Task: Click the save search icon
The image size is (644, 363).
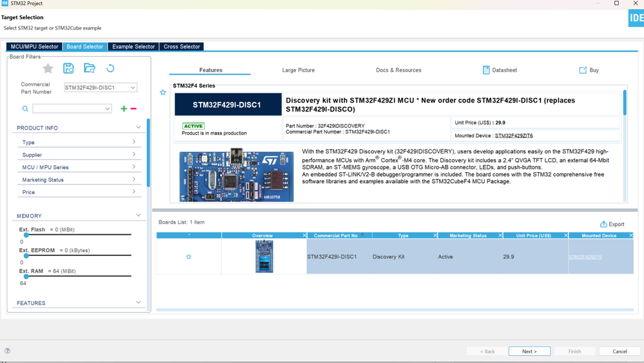Action: coord(68,68)
